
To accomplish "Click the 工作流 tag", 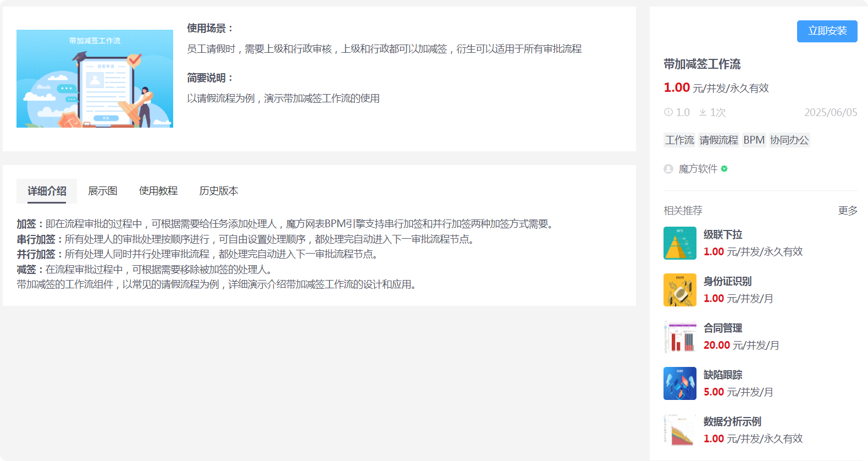I will click(x=679, y=140).
